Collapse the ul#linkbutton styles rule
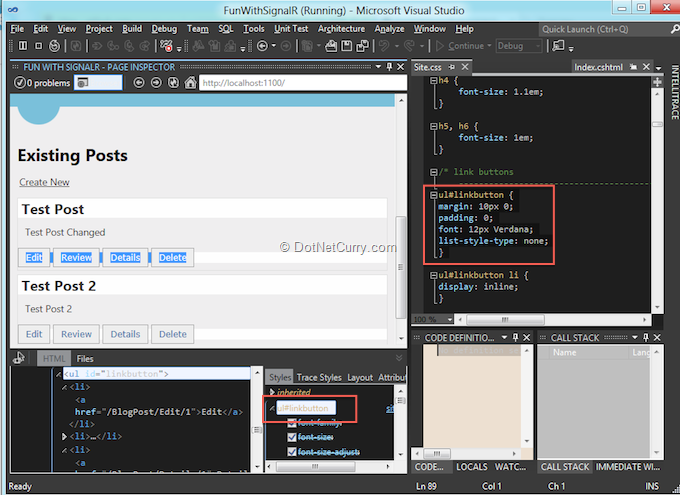 pyautogui.click(x=272, y=408)
